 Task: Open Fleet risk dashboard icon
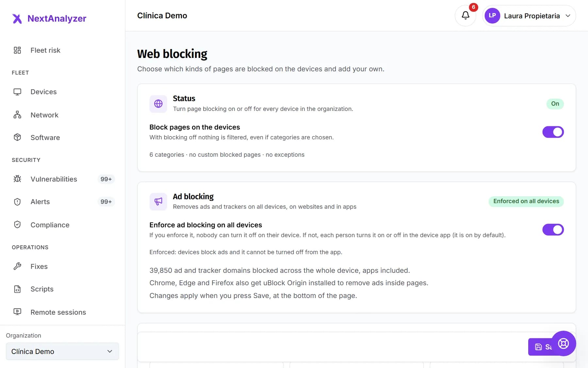point(17,50)
